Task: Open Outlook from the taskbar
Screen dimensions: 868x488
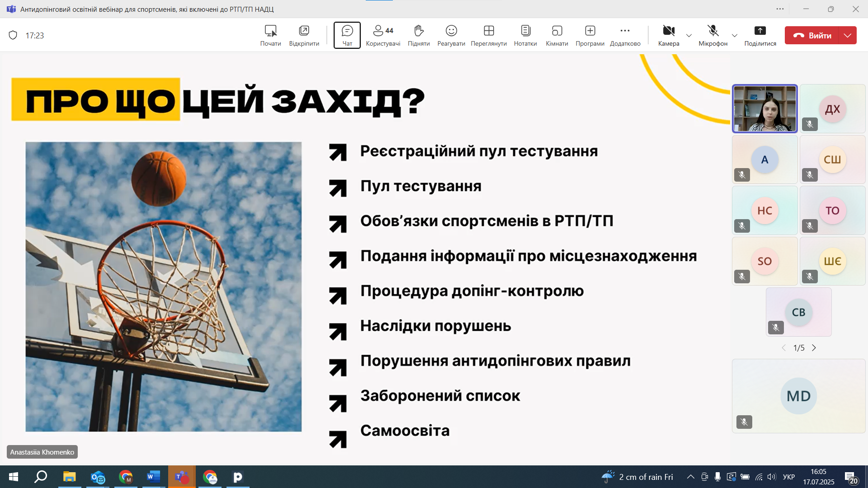Action: click(x=98, y=477)
